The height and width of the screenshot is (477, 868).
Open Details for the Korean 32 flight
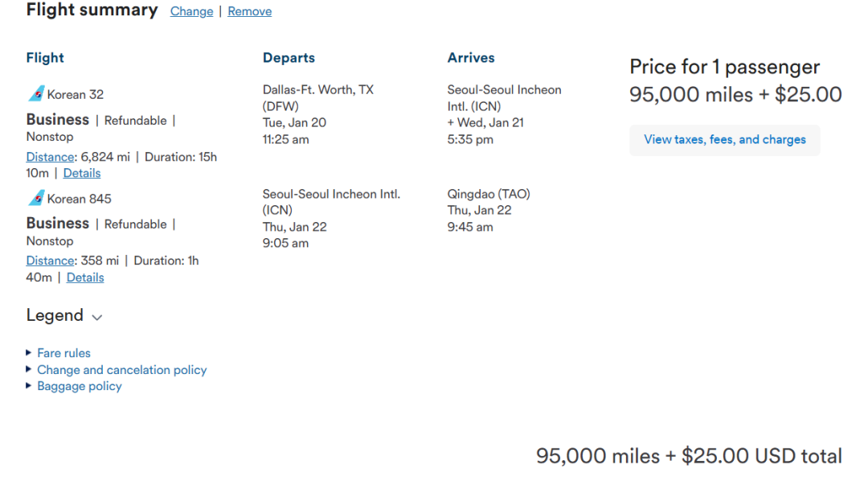(x=82, y=173)
